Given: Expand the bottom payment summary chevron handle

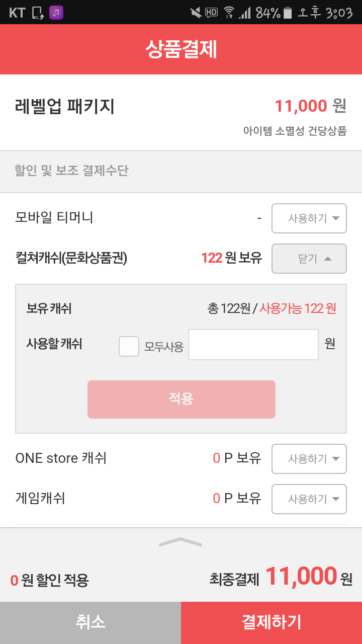Looking at the screenshot, I should (x=180, y=542).
